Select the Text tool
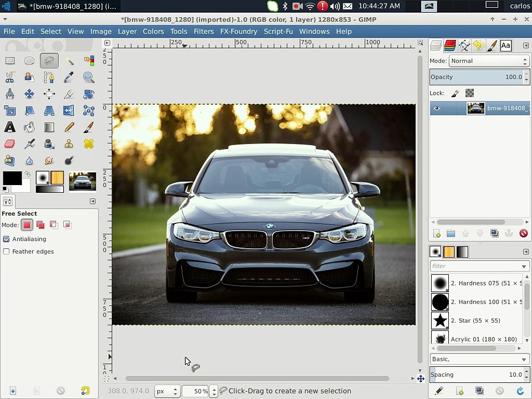 click(x=10, y=127)
